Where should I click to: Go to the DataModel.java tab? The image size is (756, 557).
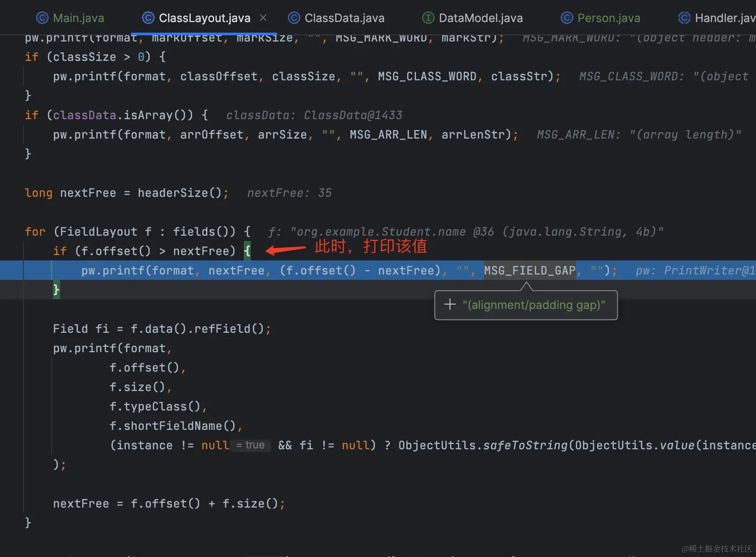pos(472,18)
